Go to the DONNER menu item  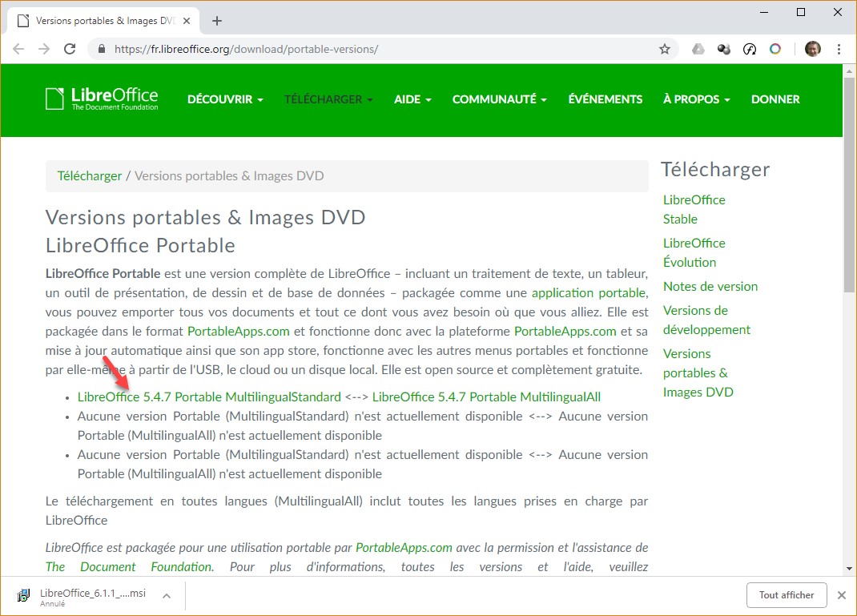(x=775, y=99)
